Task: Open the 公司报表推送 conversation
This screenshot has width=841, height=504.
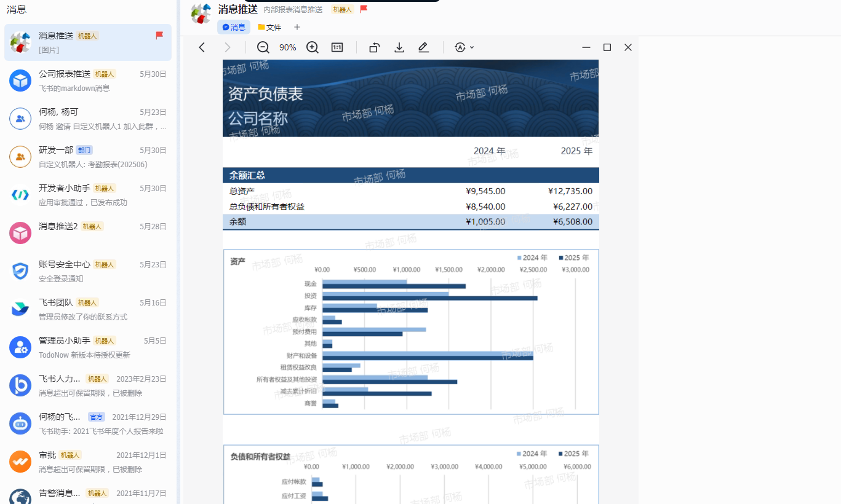Action: [x=88, y=81]
